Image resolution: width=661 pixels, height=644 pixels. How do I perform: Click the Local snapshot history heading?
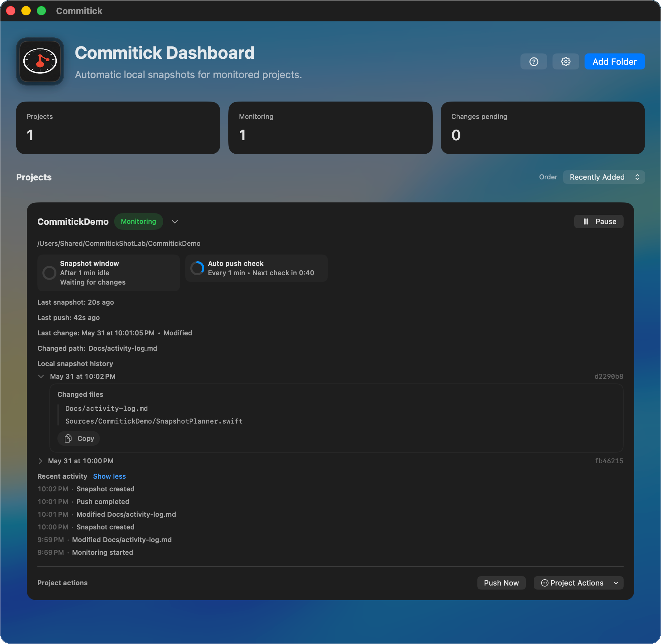(x=75, y=364)
